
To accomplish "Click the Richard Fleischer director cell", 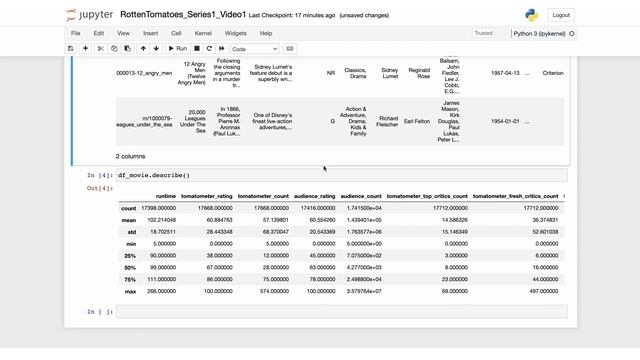I will pyautogui.click(x=387, y=121).
